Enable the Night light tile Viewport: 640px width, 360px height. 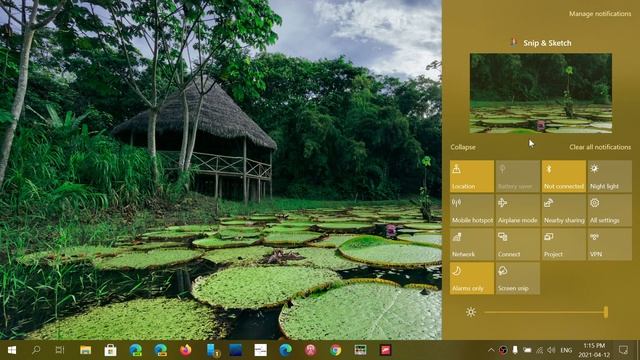point(610,176)
